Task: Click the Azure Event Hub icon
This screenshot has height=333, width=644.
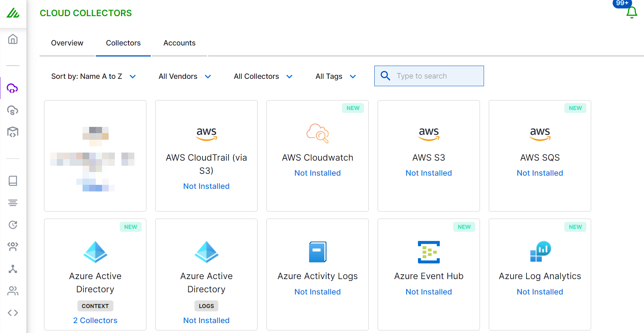Action: click(x=429, y=252)
